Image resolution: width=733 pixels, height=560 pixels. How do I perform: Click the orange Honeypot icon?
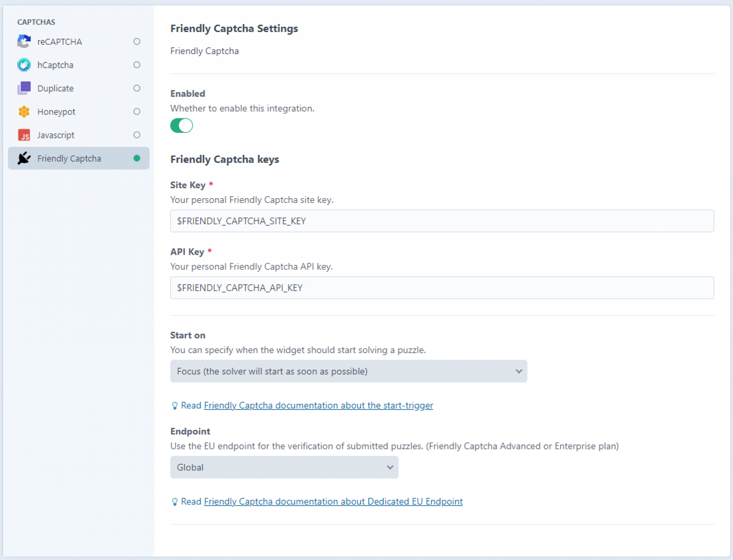tap(24, 111)
